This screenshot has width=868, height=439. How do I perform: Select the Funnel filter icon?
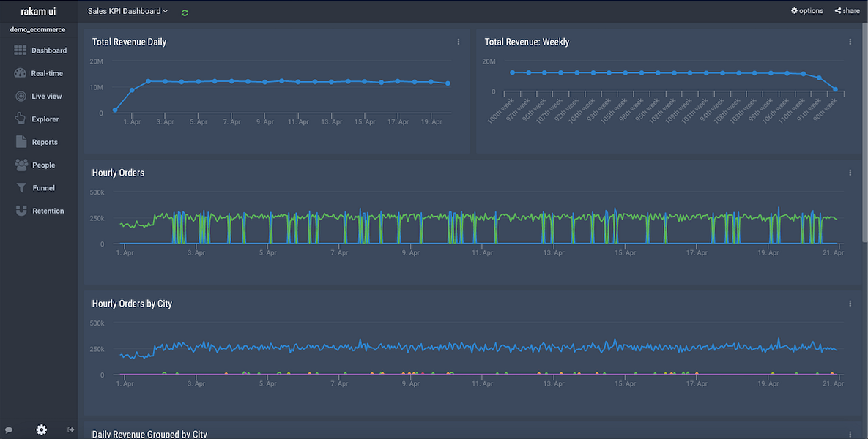pos(21,188)
